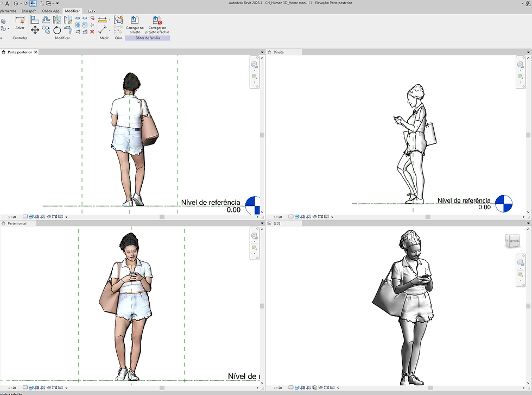Click scale 1:20 in Parte frontal view
The width and height of the screenshot is (532, 395).
[12, 387]
